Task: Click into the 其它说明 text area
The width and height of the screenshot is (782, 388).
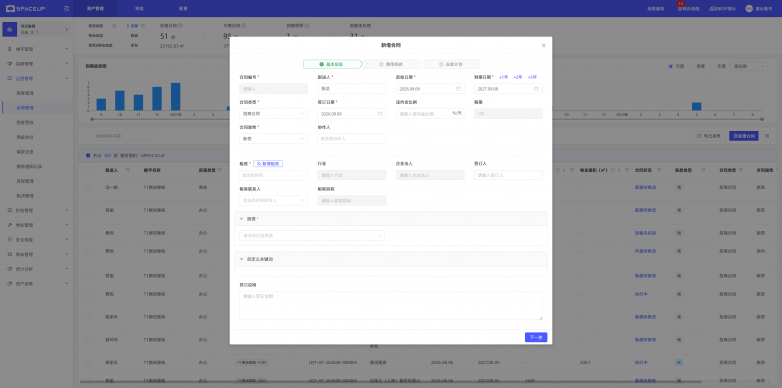Action: pyautogui.click(x=391, y=305)
